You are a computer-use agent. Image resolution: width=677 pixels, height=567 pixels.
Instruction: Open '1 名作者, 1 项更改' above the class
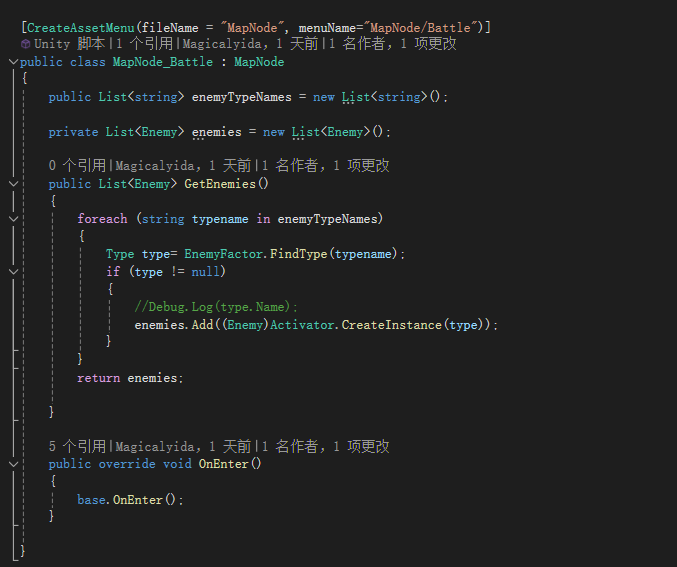point(392,44)
